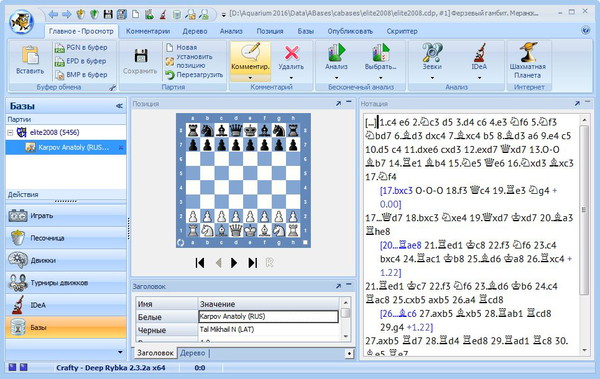
Task: Click the black floppy save icon in quick toolbar
Action: [108, 15]
